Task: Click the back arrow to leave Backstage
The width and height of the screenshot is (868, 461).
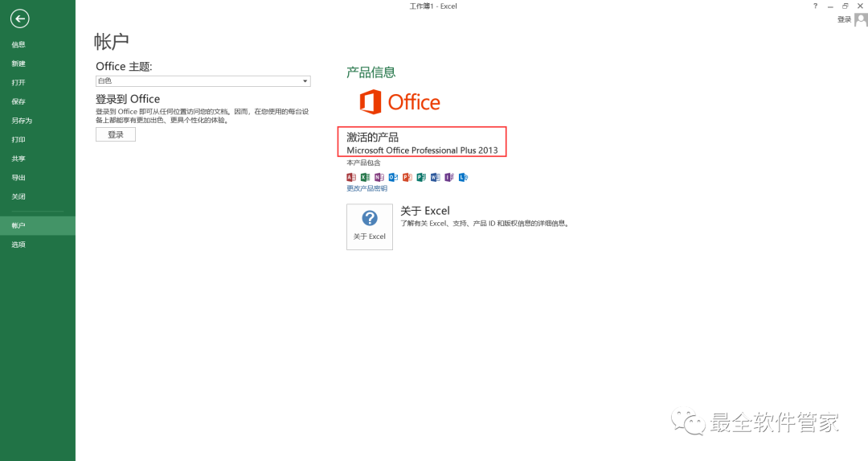Action: (19, 19)
